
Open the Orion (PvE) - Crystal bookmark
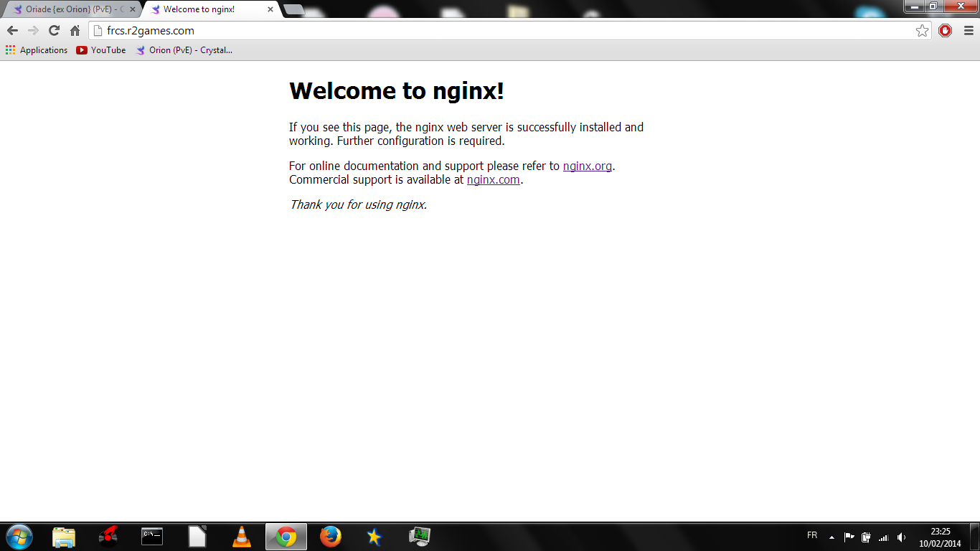184,50
